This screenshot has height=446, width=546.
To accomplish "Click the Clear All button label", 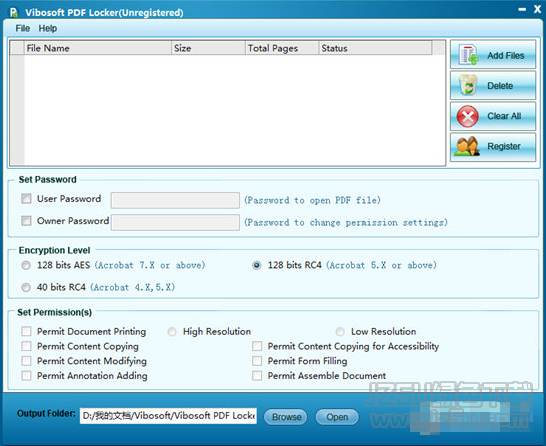I will [x=504, y=116].
